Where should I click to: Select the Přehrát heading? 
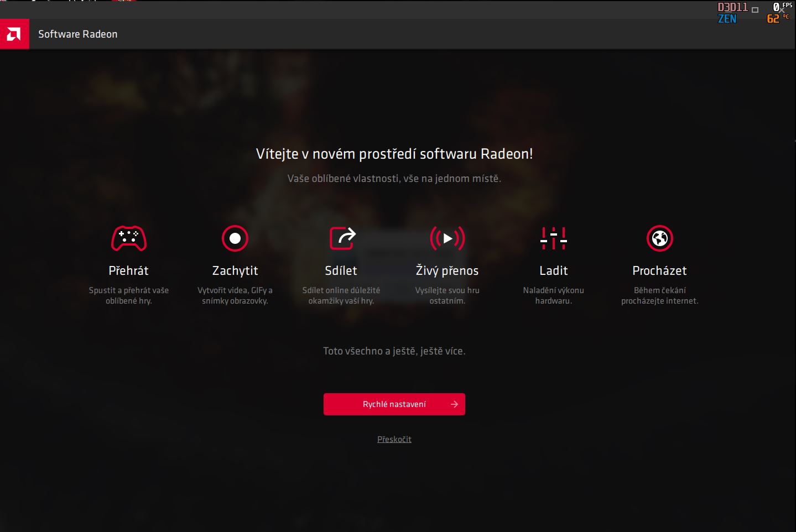129,270
